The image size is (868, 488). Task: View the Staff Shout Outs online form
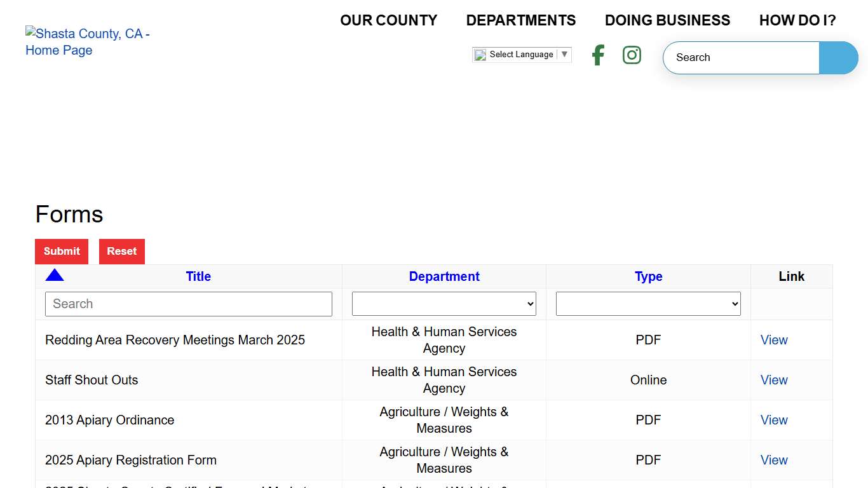(773, 379)
